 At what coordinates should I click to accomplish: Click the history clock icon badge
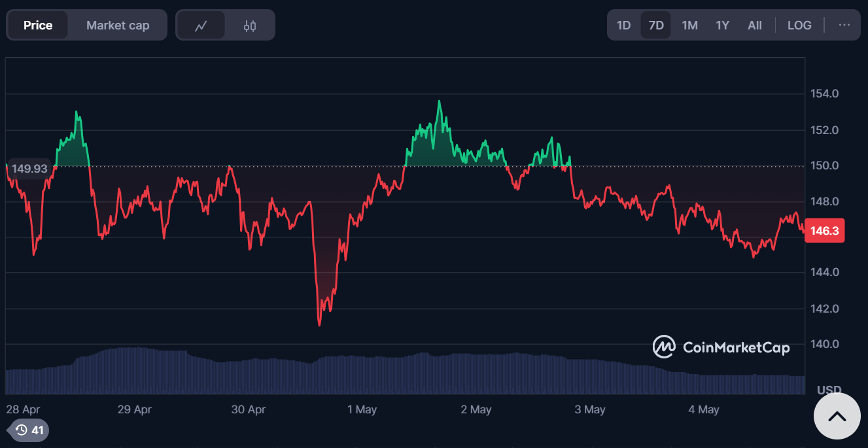(29, 430)
